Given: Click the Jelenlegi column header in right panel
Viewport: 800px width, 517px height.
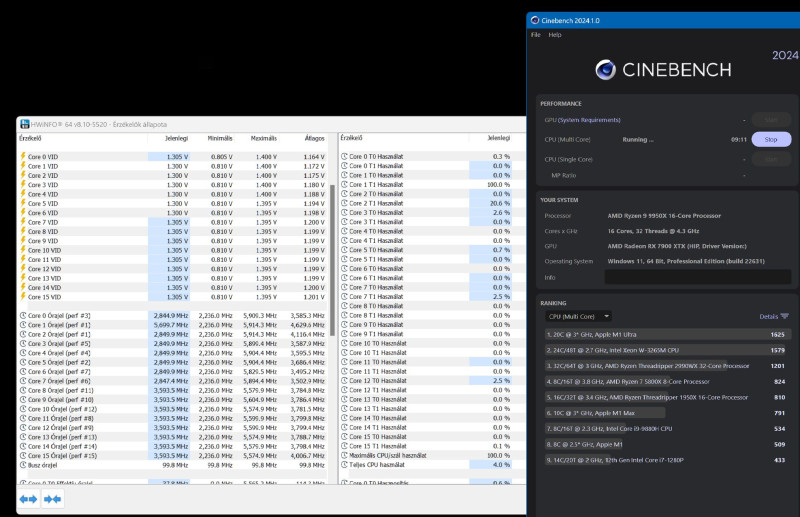Looking at the screenshot, I should 498,138.
